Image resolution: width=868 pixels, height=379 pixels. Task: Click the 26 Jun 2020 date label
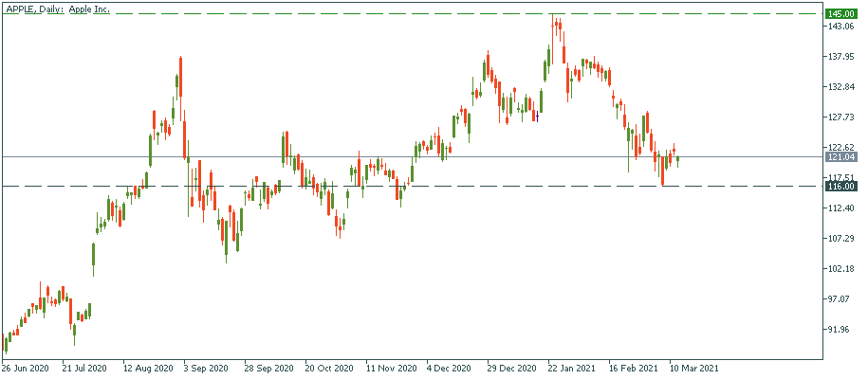(27, 367)
